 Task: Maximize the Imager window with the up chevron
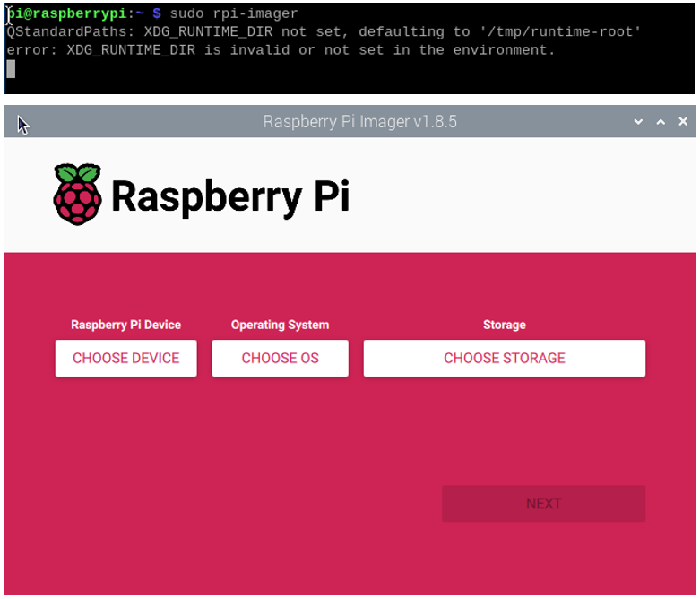[661, 121]
